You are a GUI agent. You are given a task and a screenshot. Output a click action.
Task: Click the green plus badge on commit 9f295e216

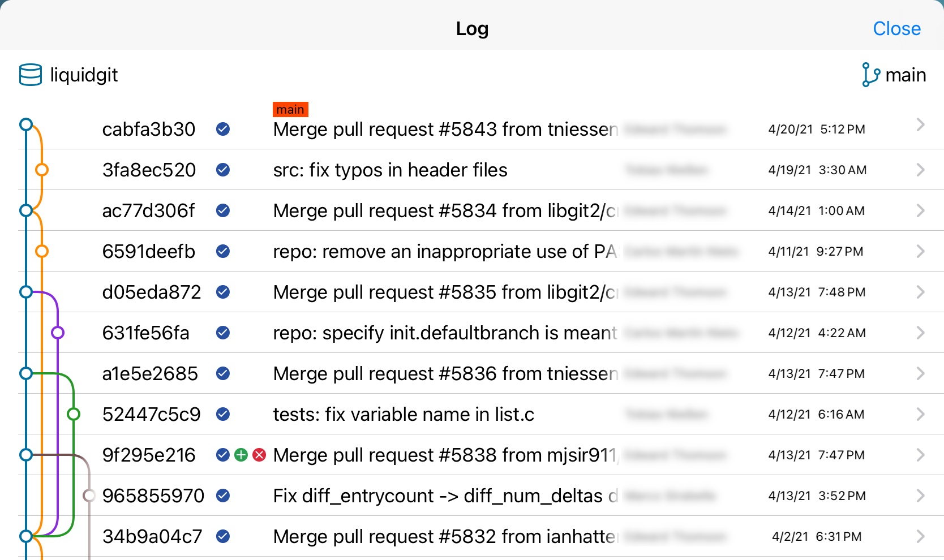tap(241, 455)
